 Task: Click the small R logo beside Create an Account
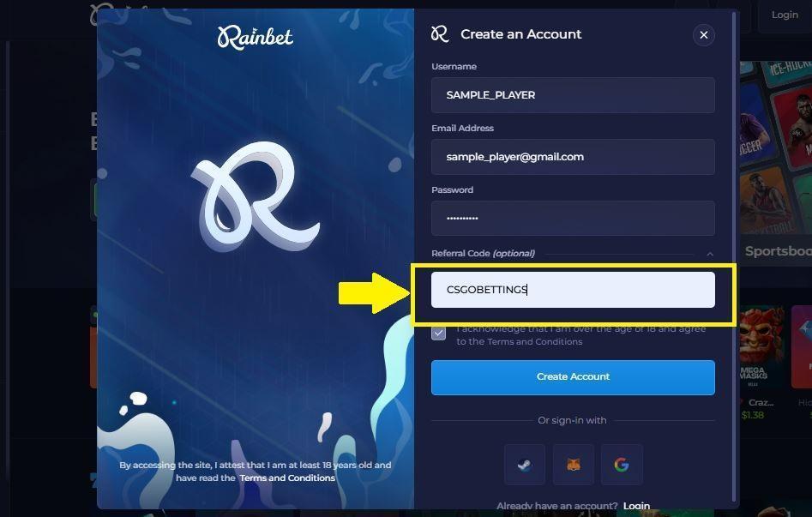[440, 34]
